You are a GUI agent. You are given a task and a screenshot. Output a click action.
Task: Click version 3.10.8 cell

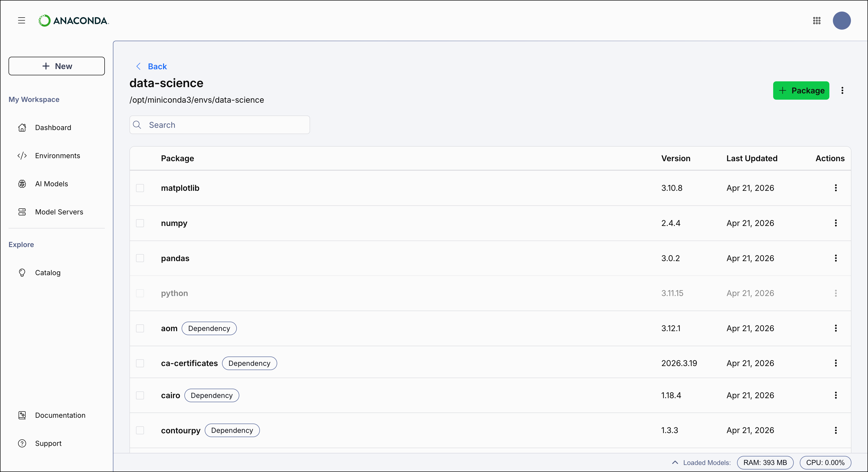click(672, 188)
